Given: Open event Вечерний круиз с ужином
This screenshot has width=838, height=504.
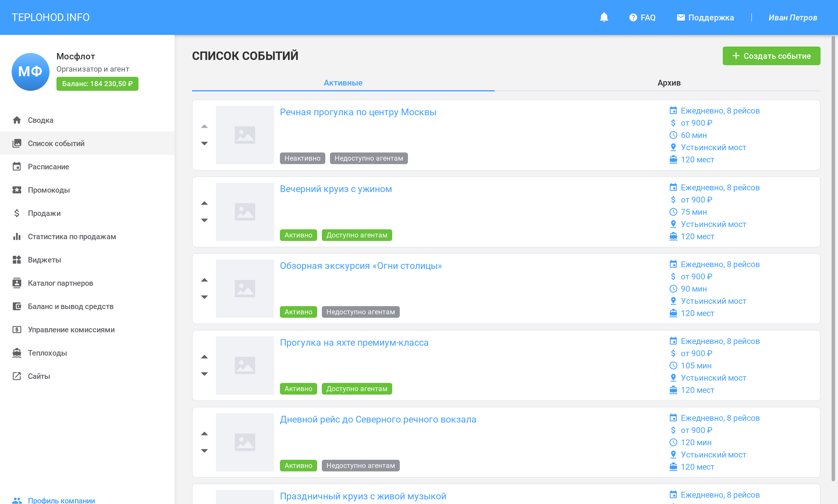Looking at the screenshot, I should [x=336, y=189].
